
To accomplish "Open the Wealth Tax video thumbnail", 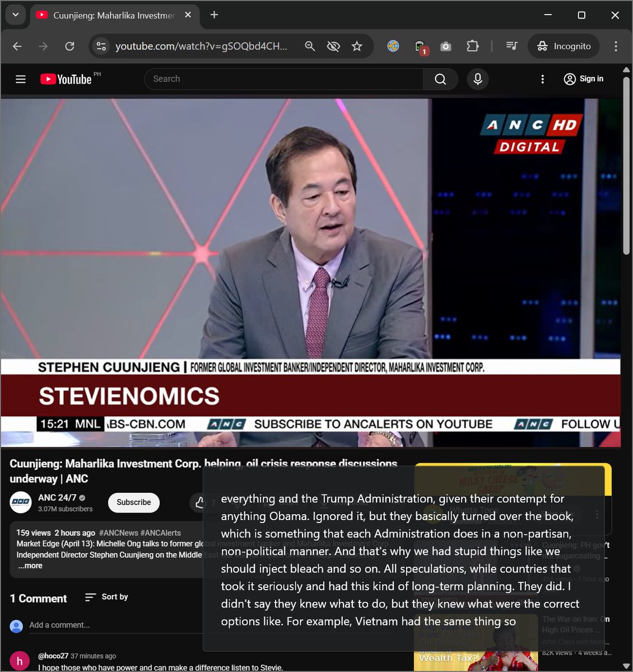I will coord(476,643).
